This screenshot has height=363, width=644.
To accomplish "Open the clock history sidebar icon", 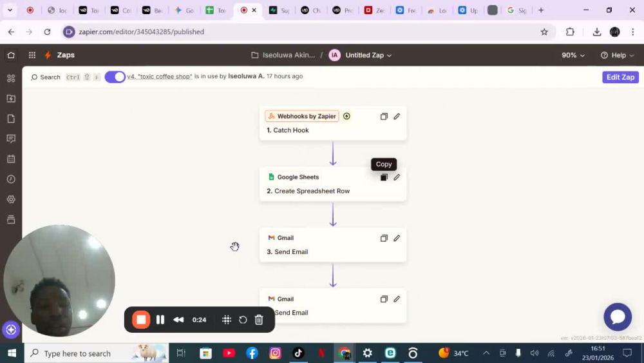I will coord(11,179).
